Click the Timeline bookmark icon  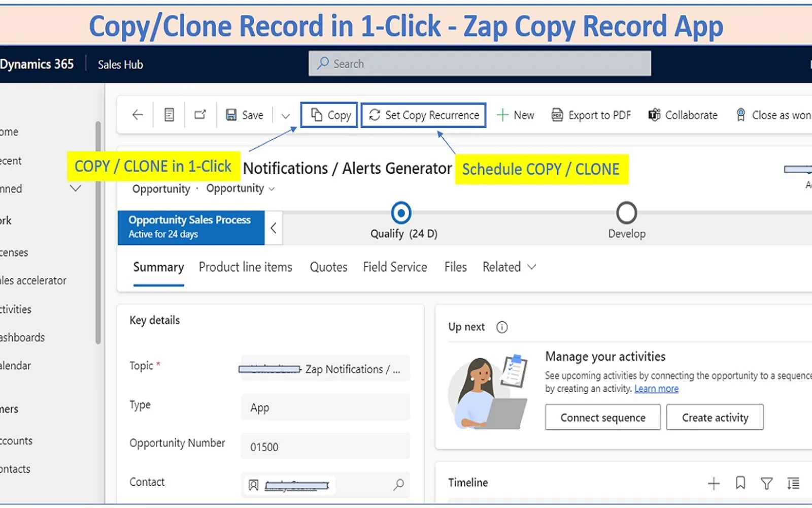click(740, 483)
